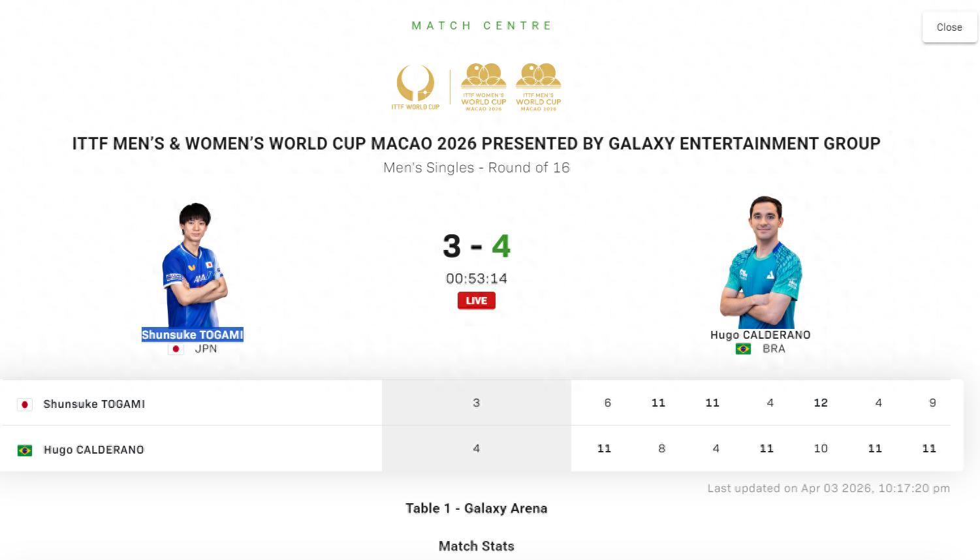The image size is (980, 560).
Task: Click the Japan flag under Togami's photo
Action: [x=176, y=349]
